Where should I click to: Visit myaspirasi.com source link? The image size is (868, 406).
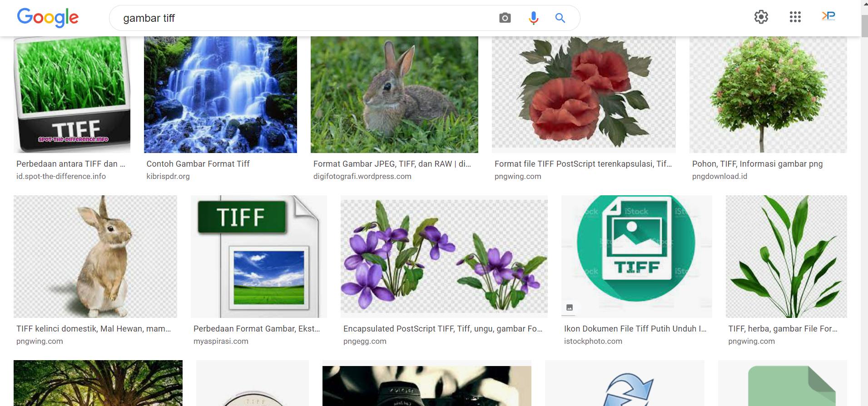(221, 341)
